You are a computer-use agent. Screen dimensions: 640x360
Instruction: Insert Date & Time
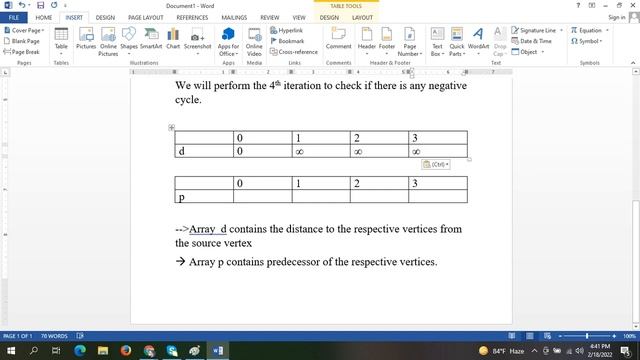[x=531, y=41]
